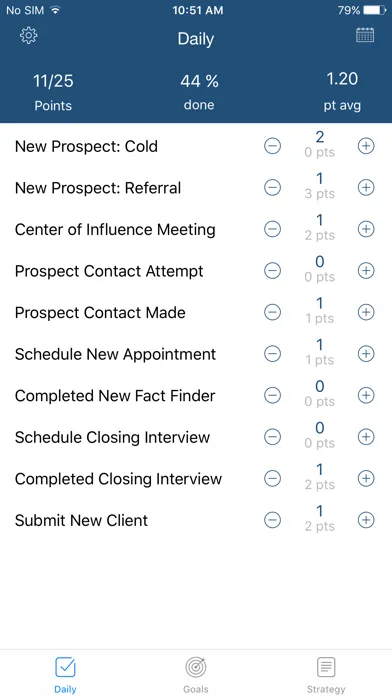Increase Schedule New Appointment count
The width and height of the screenshot is (392, 696).
pyautogui.click(x=366, y=354)
